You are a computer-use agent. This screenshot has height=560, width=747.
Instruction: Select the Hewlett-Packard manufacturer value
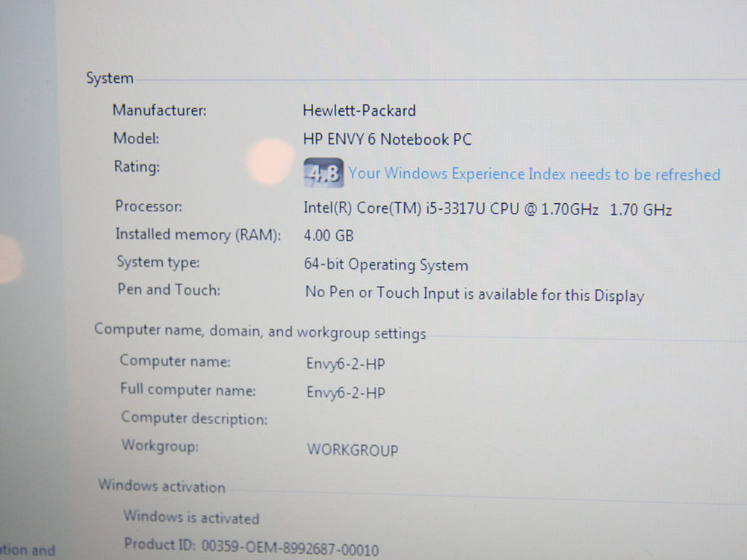(359, 111)
